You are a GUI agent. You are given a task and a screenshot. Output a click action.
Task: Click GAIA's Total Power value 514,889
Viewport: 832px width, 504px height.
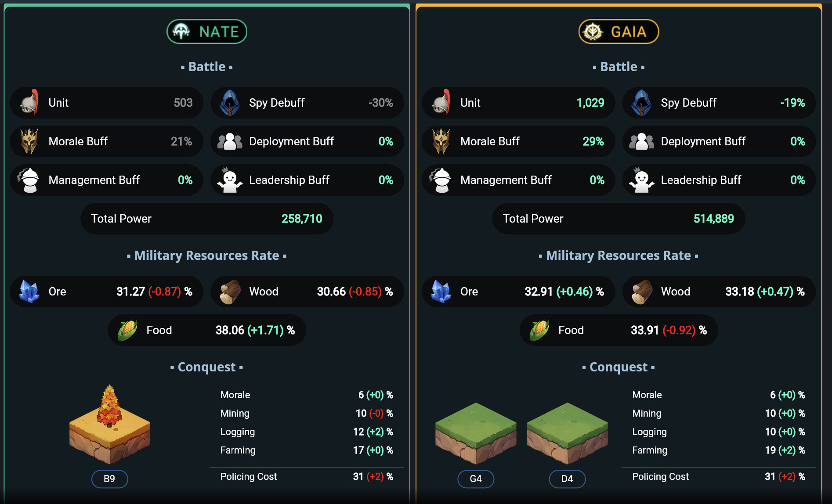click(x=713, y=219)
